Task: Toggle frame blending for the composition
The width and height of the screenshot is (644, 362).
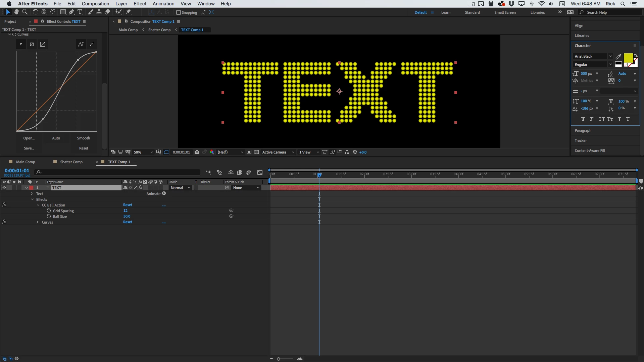Action: tap(240, 172)
